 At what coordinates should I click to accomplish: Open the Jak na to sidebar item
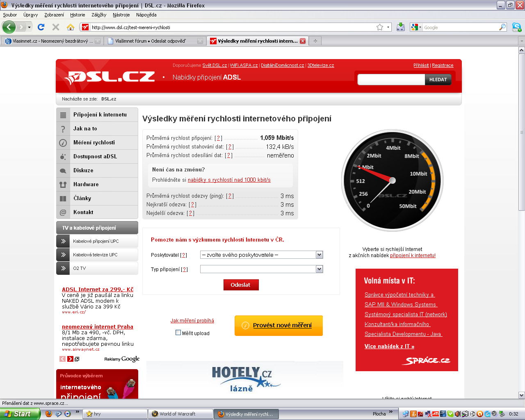tap(97, 129)
